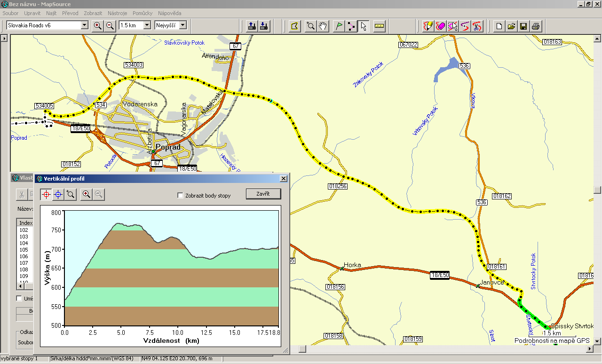Click the red crosshair center tool in profile window
The image size is (602, 364).
click(46, 194)
